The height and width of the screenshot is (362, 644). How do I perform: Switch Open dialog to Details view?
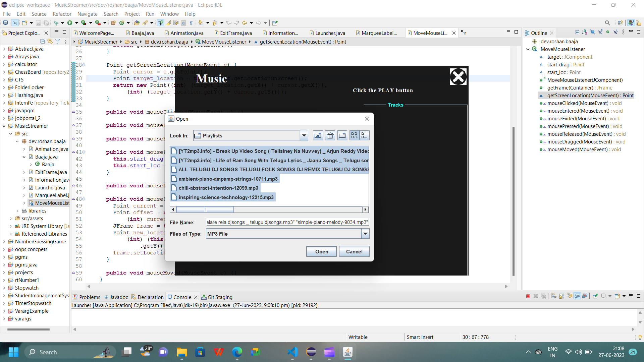pyautogui.click(x=365, y=135)
